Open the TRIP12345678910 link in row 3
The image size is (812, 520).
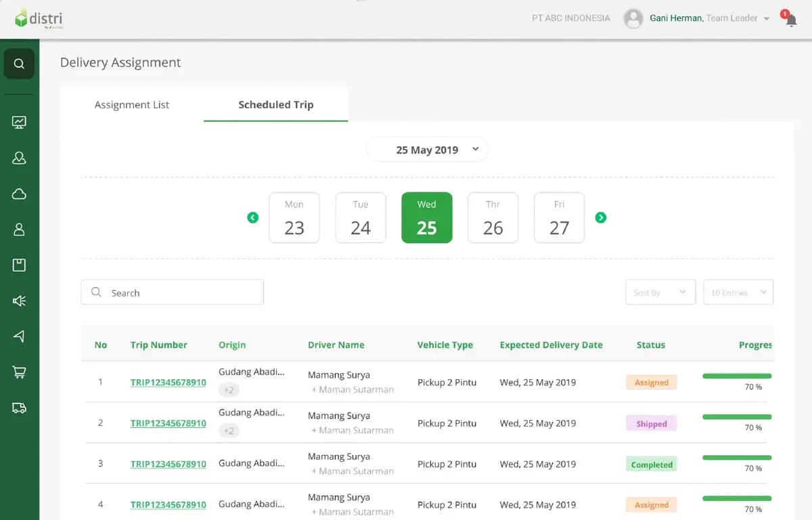tap(168, 464)
